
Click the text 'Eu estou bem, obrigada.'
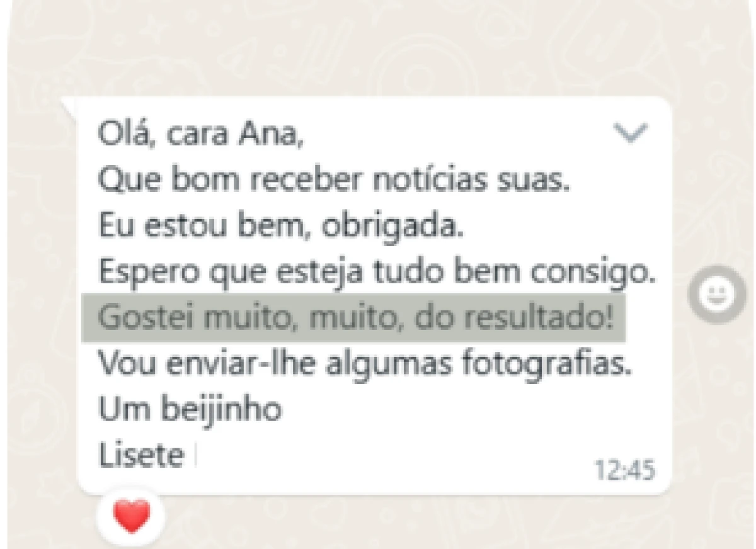coord(280,228)
